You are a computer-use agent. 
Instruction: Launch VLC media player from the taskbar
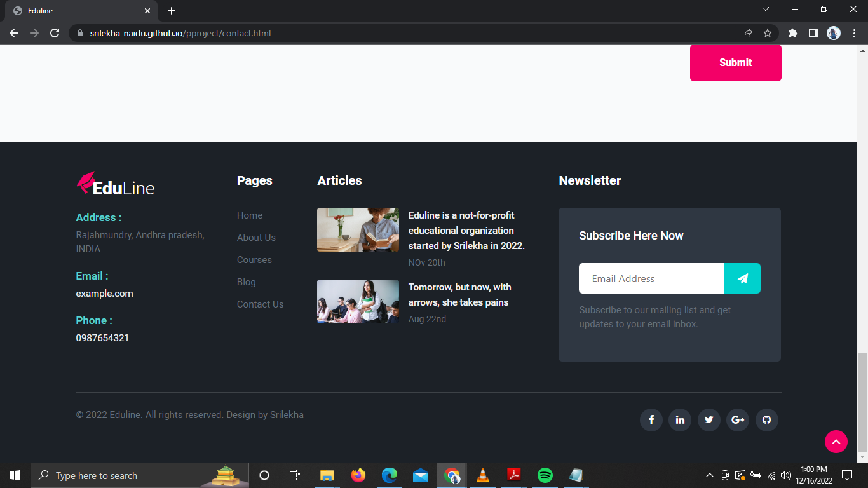(482, 475)
